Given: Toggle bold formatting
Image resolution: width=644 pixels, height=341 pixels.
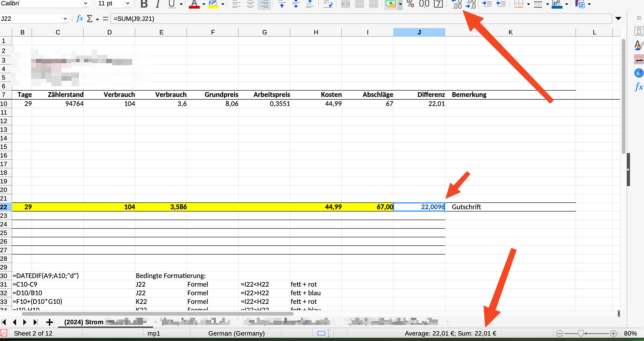Looking at the screenshot, I should (x=144, y=4).
